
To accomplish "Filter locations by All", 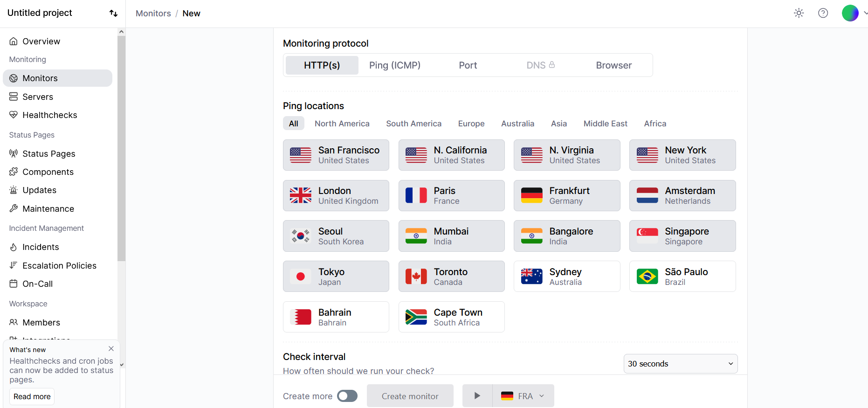I will (x=293, y=124).
